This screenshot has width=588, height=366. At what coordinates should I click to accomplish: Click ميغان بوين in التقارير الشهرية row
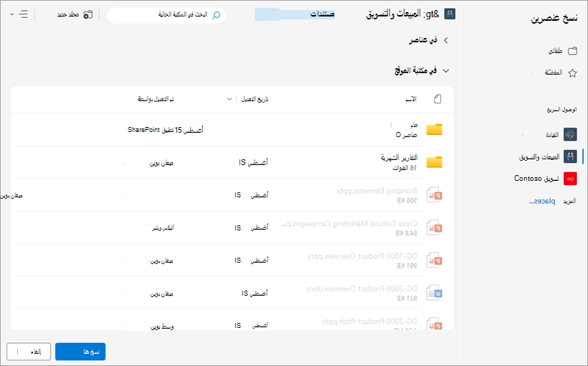click(x=161, y=163)
